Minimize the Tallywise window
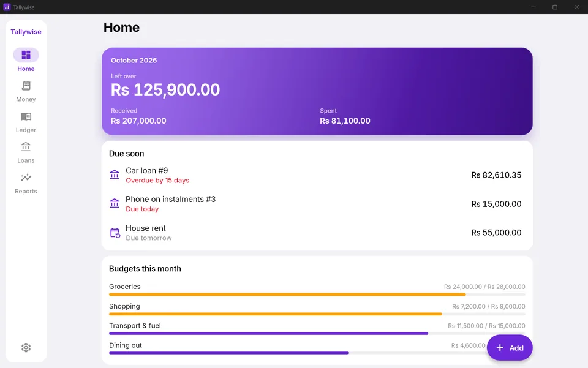This screenshot has width=588, height=368. (533, 7)
